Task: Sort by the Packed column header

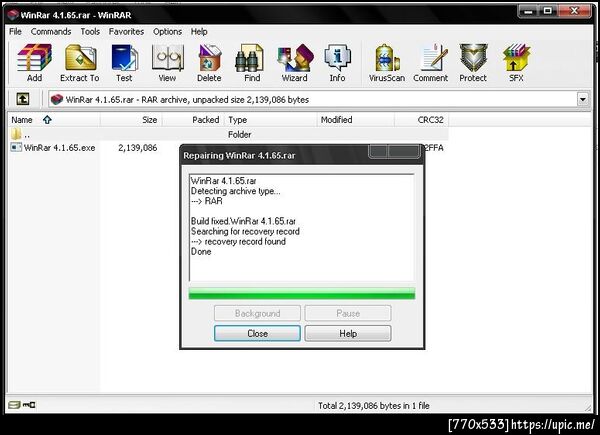Action: tap(193, 120)
